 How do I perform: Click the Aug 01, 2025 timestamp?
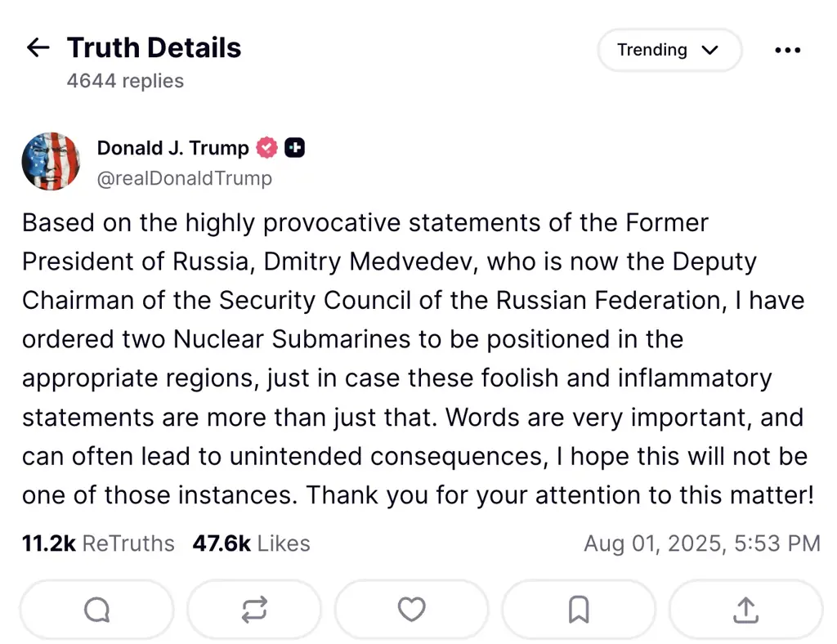click(701, 543)
